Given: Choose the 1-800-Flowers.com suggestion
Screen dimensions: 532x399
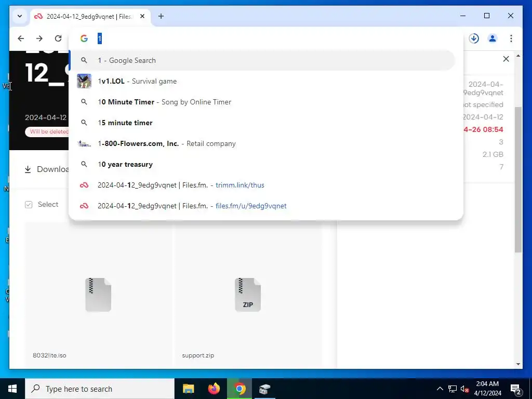Looking at the screenshot, I should 262,143.
